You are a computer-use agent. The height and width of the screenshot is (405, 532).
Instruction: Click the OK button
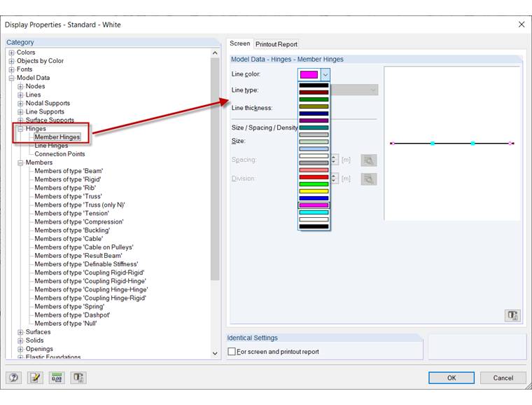pos(451,378)
